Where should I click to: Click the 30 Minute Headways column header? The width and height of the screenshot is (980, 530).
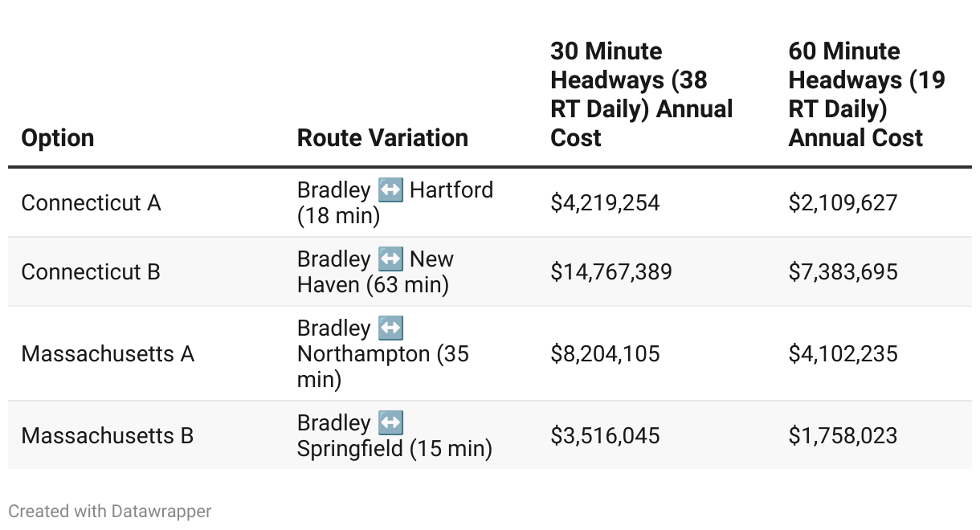(x=641, y=95)
